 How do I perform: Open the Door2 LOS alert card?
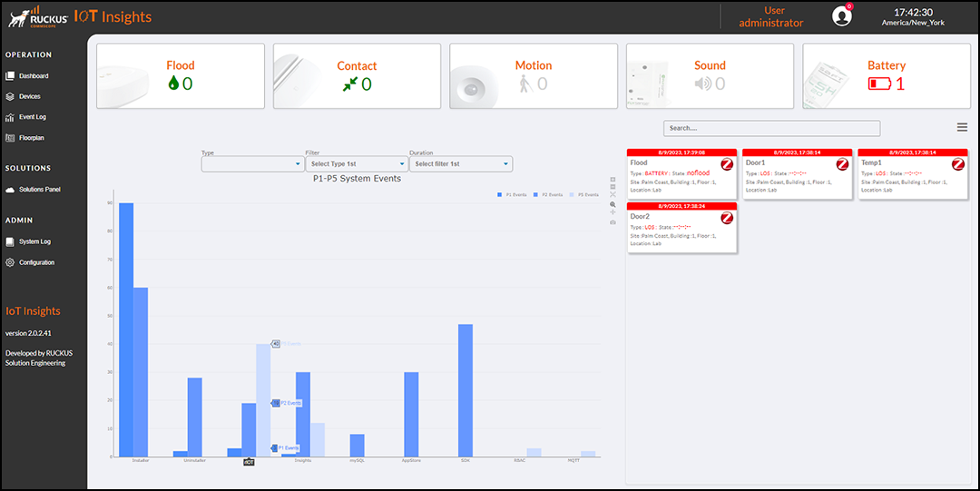click(x=681, y=228)
